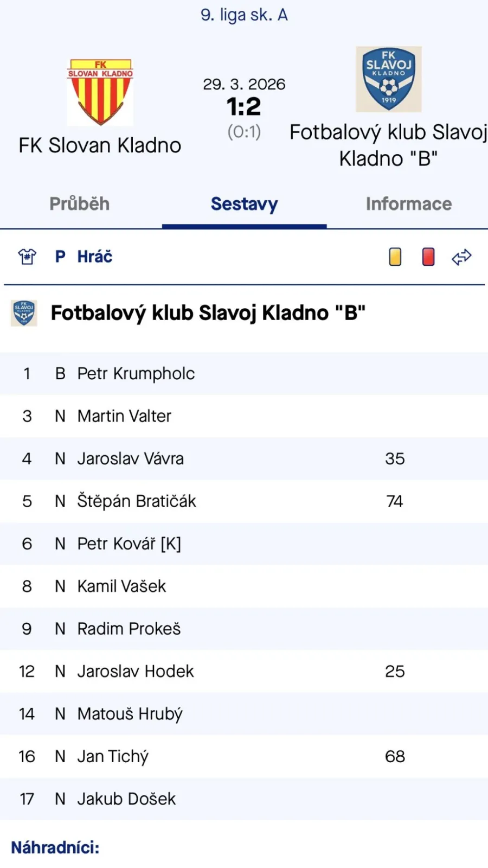488x868 pixels.
Task: Click the yellow card column icon
Action: 395,257
